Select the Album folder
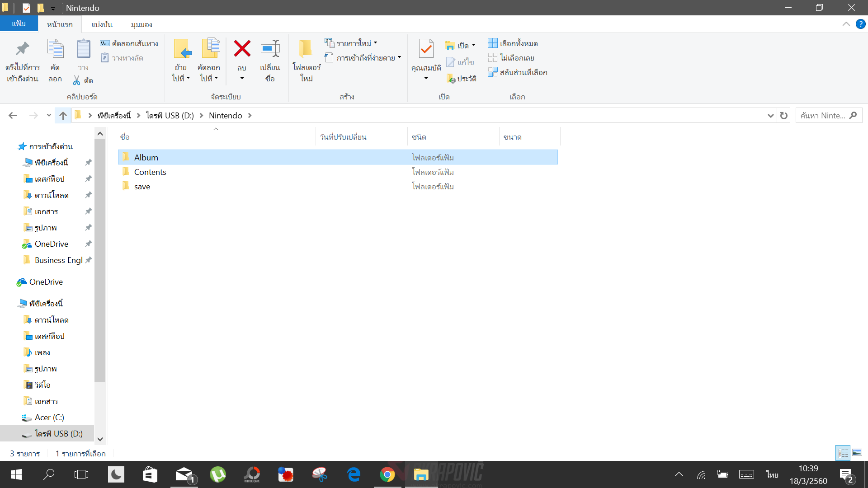 [x=337, y=157]
